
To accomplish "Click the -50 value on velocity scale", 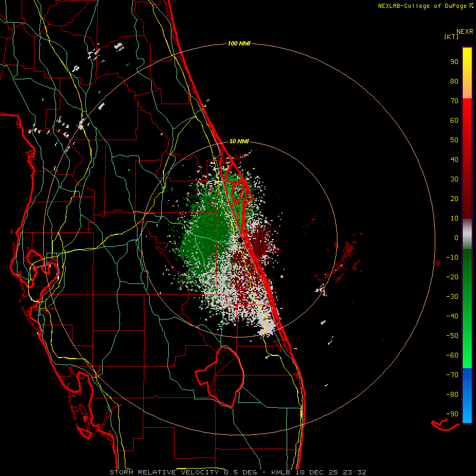I will pos(452,336).
